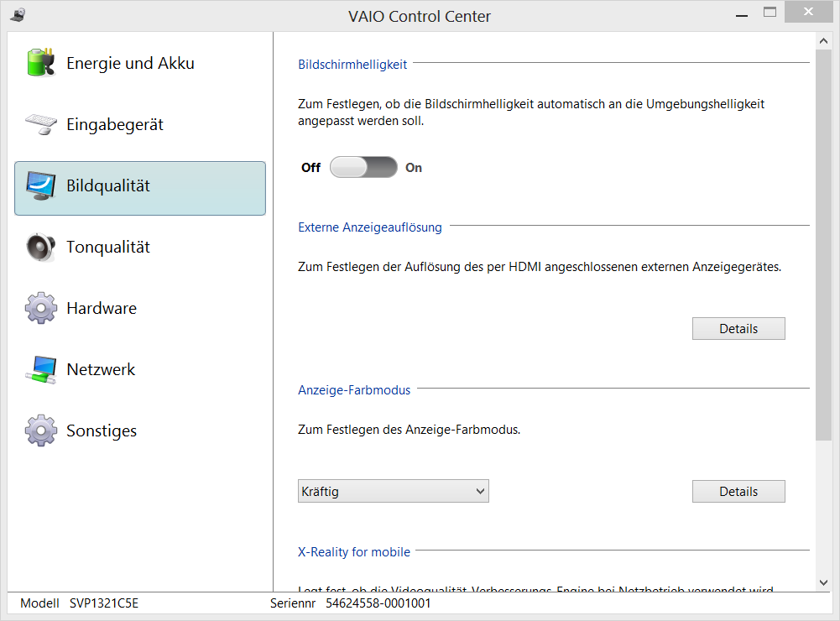
Task: Click the gear icon beside Sonstiges
Action: [40, 431]
